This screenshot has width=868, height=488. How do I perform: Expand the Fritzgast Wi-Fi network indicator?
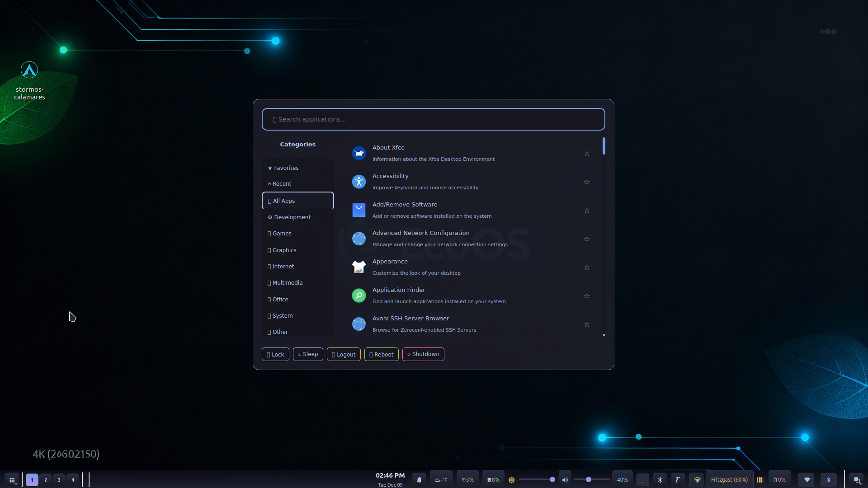click(x=729, y=480)
